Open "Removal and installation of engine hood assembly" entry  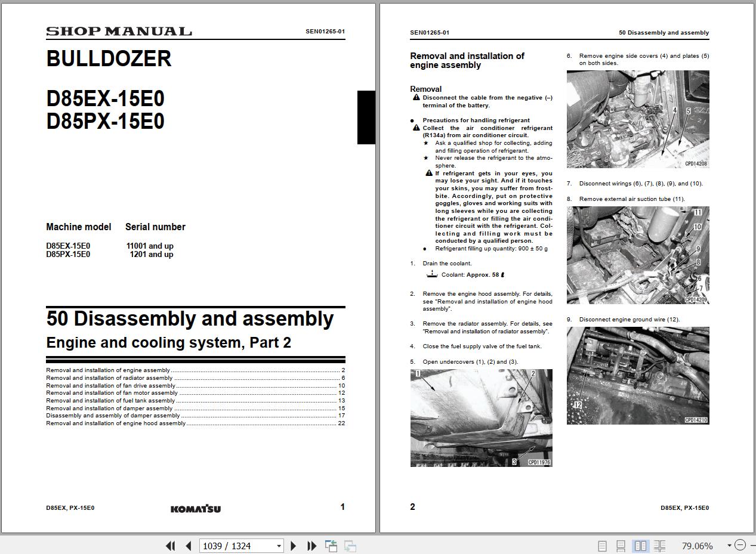pos(196,423)
